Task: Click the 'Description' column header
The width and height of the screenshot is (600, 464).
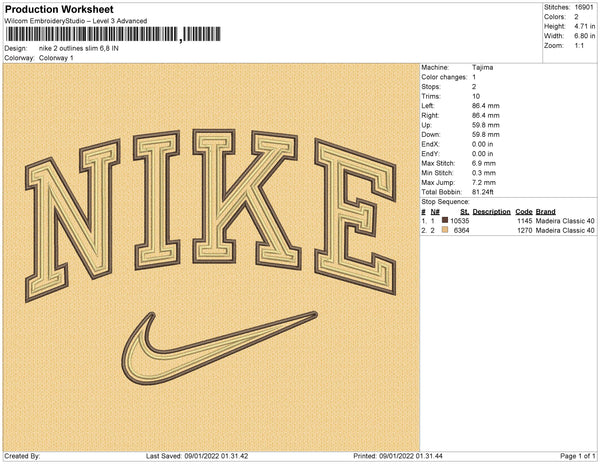Action: 491,212
